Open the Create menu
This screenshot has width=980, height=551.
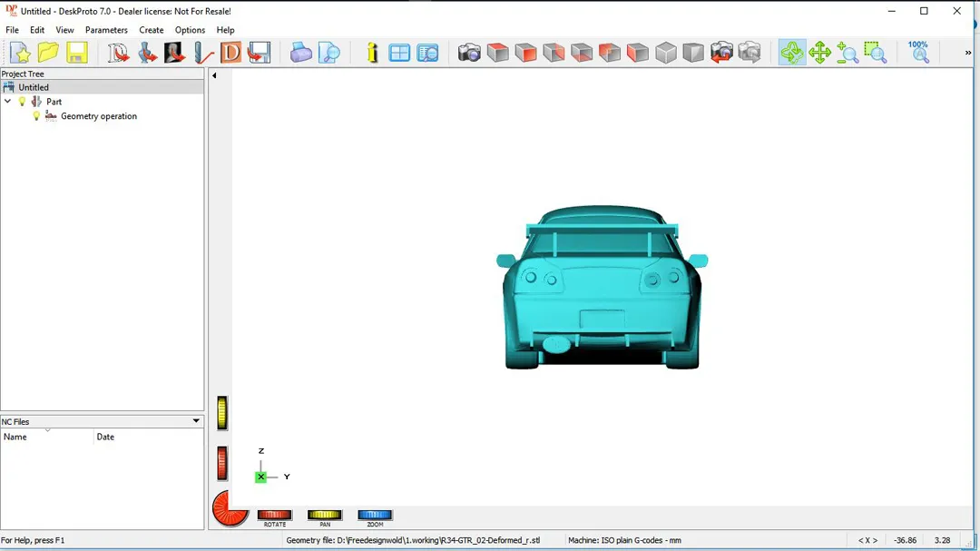tap(152, 30)
